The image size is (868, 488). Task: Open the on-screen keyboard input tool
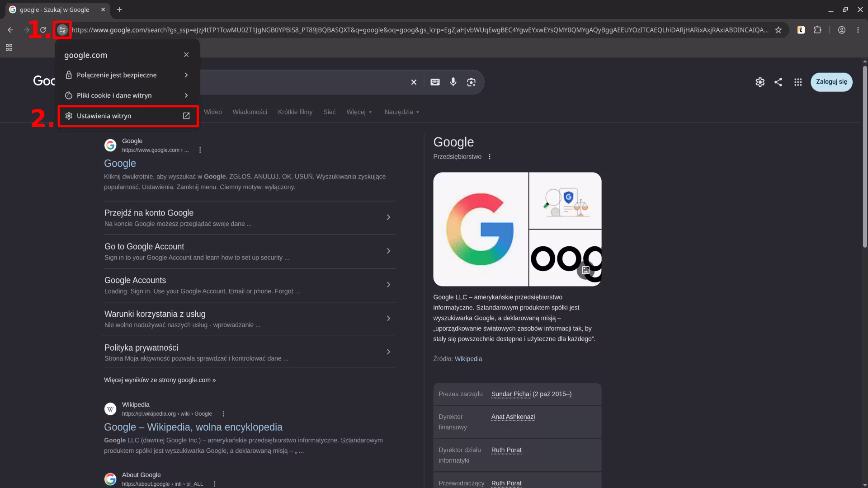pyautogui.click(x=435, y=82)
